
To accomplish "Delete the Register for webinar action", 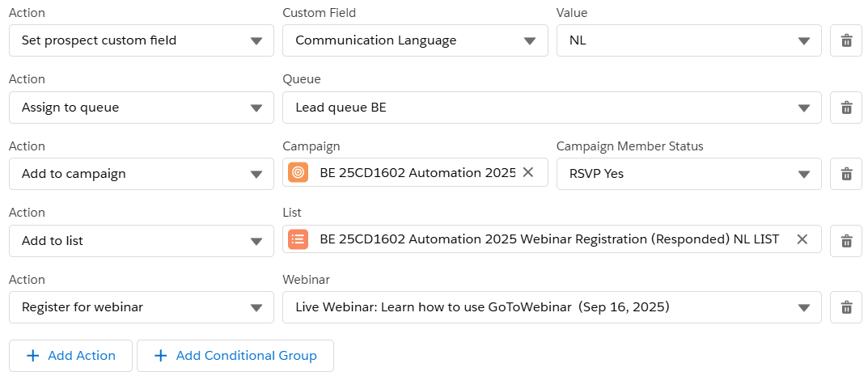I will click(x=846, y=307).
